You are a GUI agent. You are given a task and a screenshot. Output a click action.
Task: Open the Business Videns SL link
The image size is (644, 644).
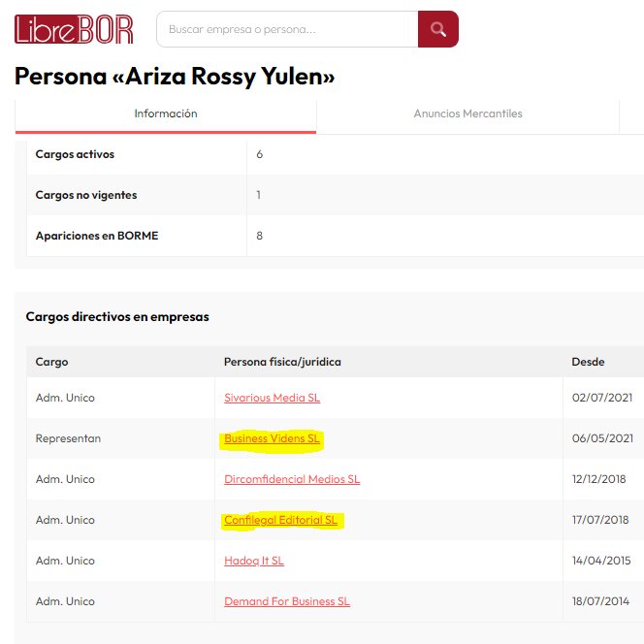(x=272, y=438)
